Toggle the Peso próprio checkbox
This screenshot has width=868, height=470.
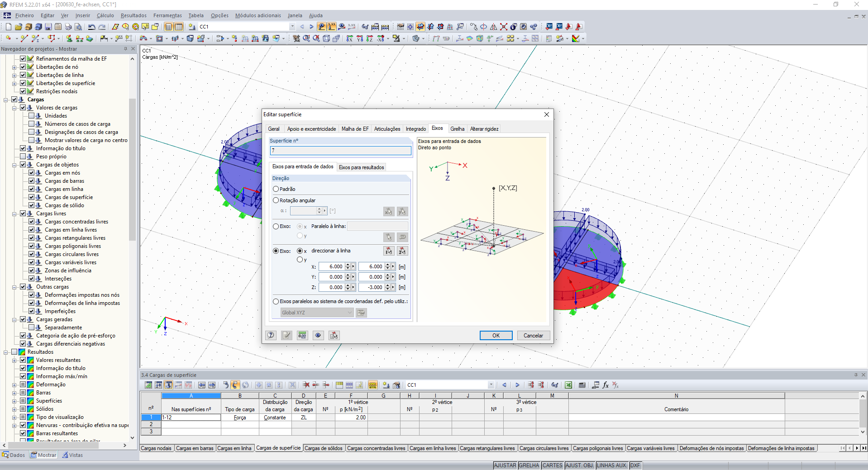point(23,157)
